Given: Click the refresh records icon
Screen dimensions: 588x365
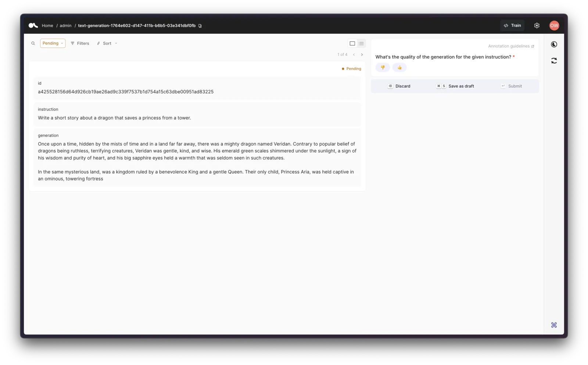Looking at the screenshot, I should tap(554, 61).
